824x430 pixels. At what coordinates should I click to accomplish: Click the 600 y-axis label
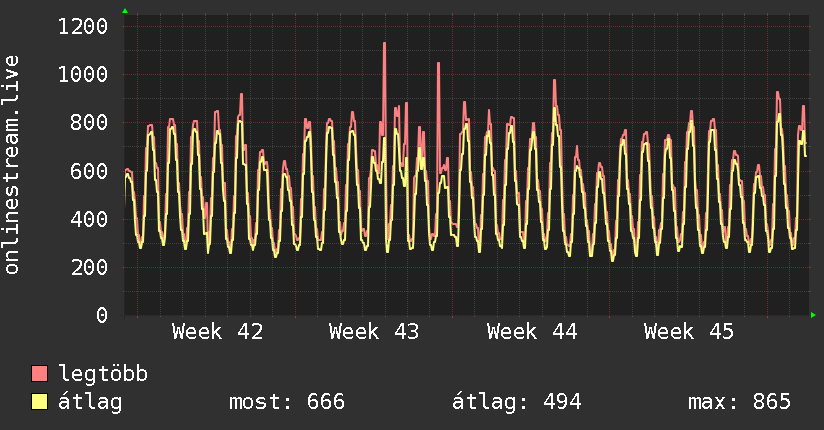[89, 171]
